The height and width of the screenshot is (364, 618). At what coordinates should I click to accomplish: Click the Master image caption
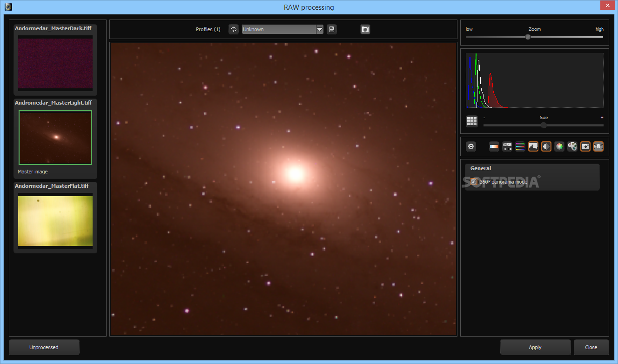pos(33,172)
